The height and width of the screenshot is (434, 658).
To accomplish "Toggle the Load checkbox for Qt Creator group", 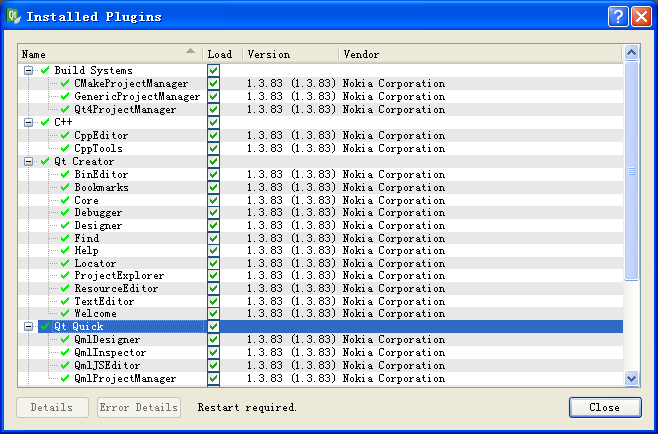I will (x=213, y=161).
